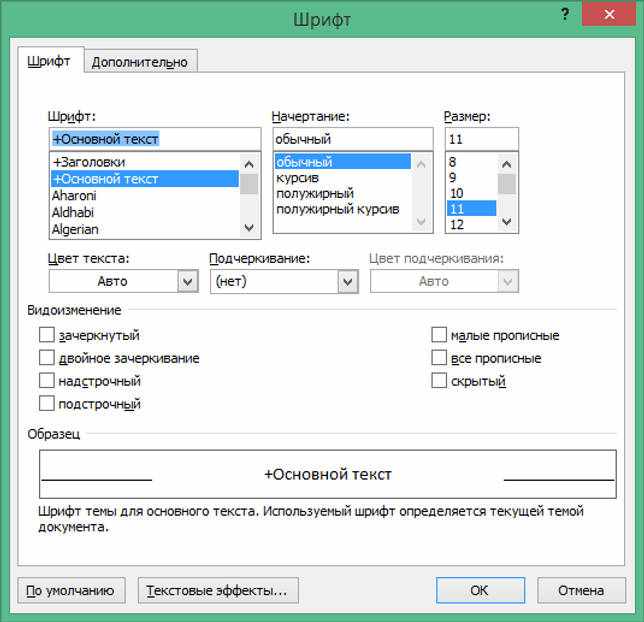Enable малые прописные checkbox

[x=439, y=335]
